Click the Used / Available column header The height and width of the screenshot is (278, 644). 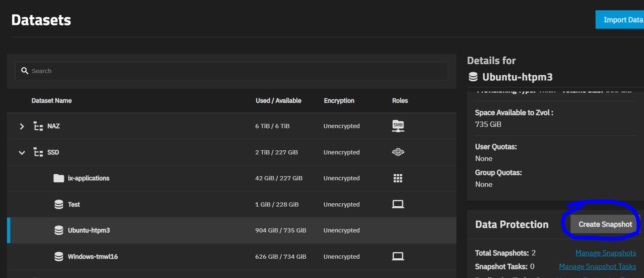pyautogui.click(x=278, y=101)
